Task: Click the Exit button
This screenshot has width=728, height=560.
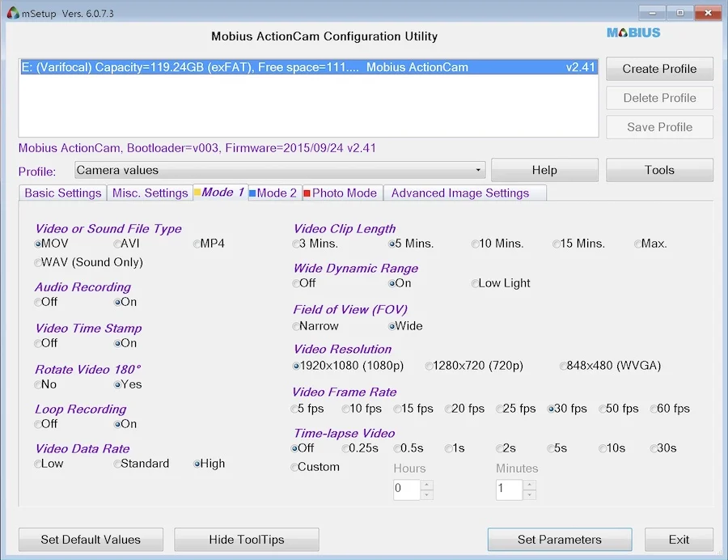Action: click(679, 540)
